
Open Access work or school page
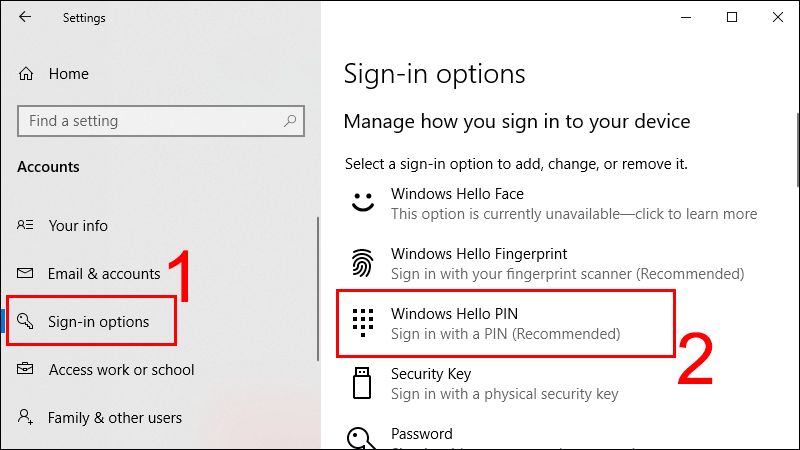tap(121, 370)
